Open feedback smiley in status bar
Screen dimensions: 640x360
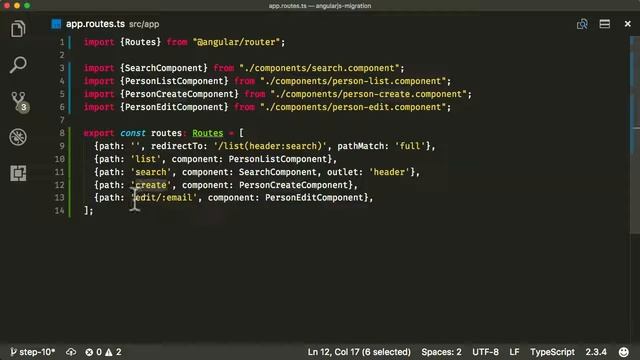(624, 352)
